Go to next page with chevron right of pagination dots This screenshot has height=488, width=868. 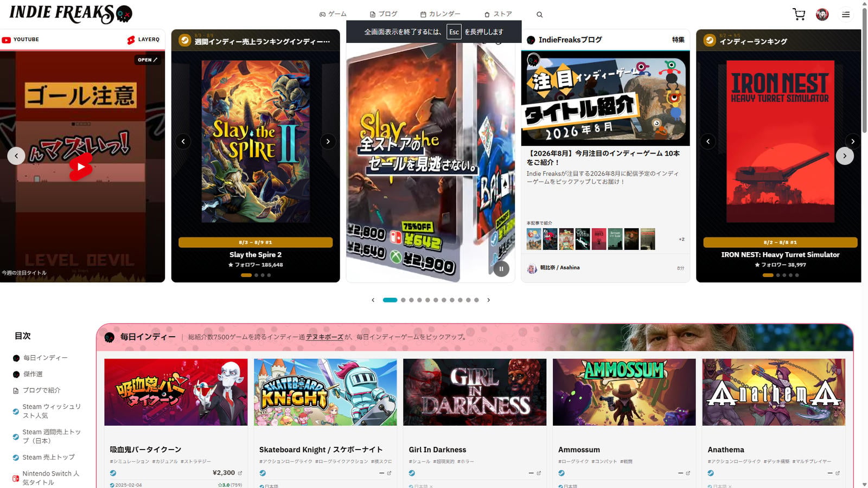[x=488, y=300]
